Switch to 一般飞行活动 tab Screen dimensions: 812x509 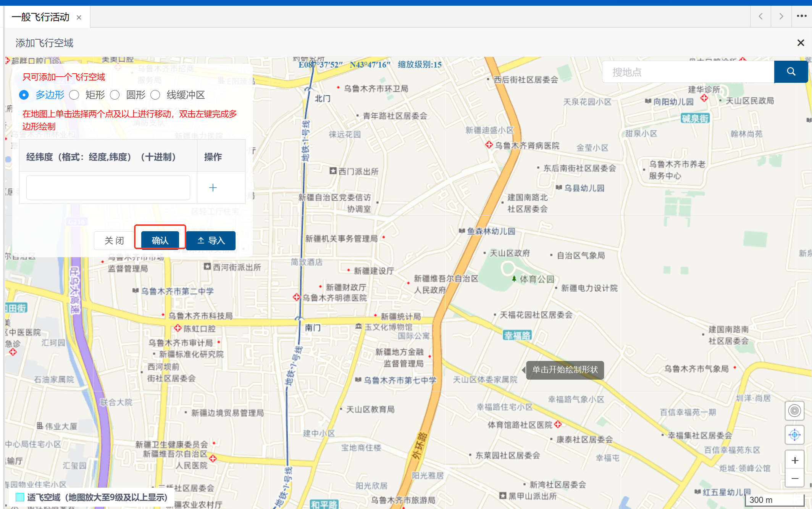point(40,17)
